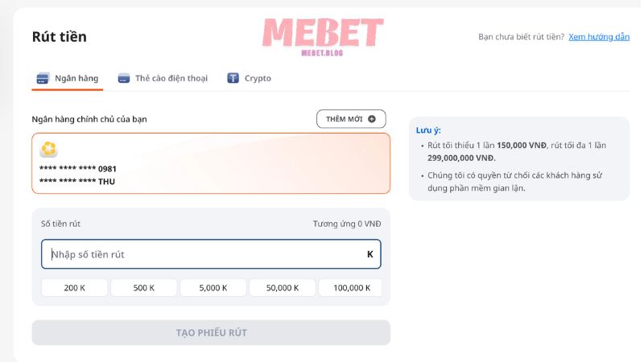Choose the 100,000 K quick amount

point(350,288)
